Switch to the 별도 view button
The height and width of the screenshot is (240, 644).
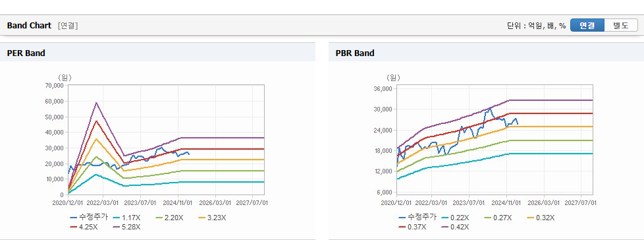coord(620,25)
